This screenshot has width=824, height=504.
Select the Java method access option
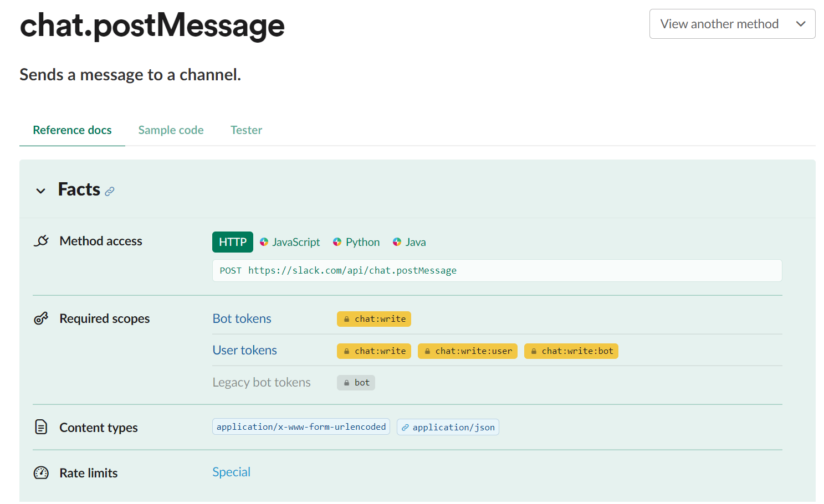409,242
